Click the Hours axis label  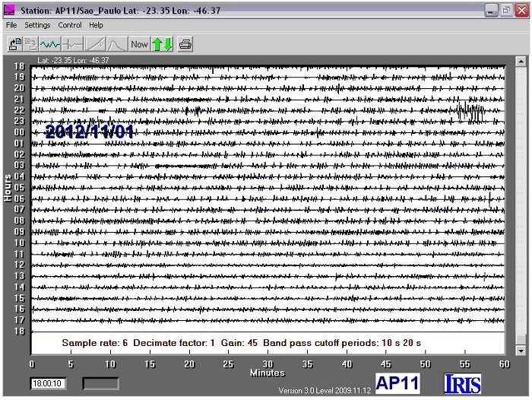[x=8, y=188]
